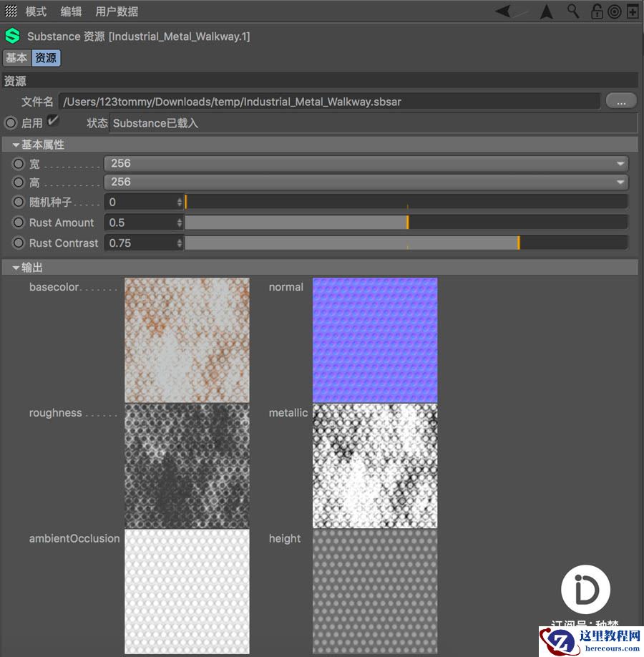The width and height of the screenshot is (644, 657).
Task: Click the back arrow navigation icon
Action: click(504, 11)
